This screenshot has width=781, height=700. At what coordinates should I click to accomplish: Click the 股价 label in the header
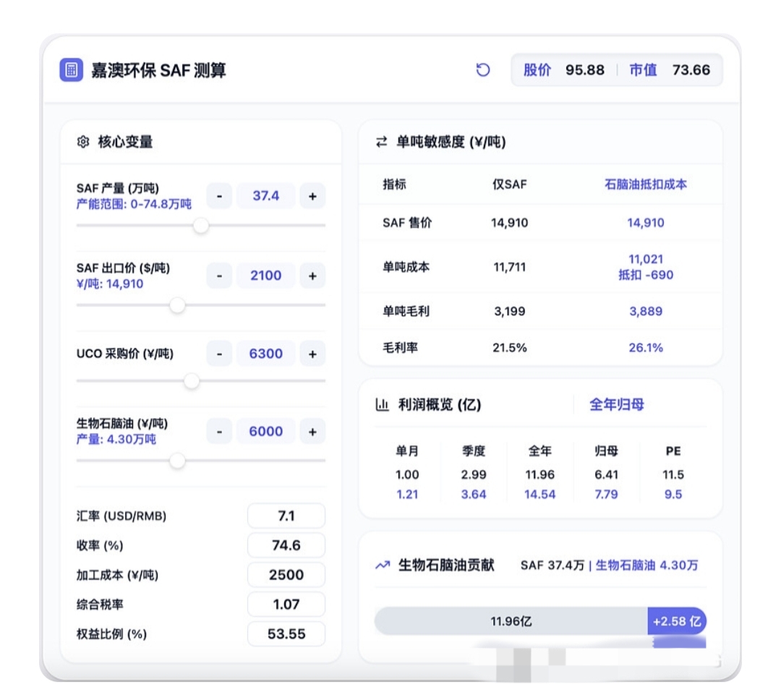tap(537, 69)
